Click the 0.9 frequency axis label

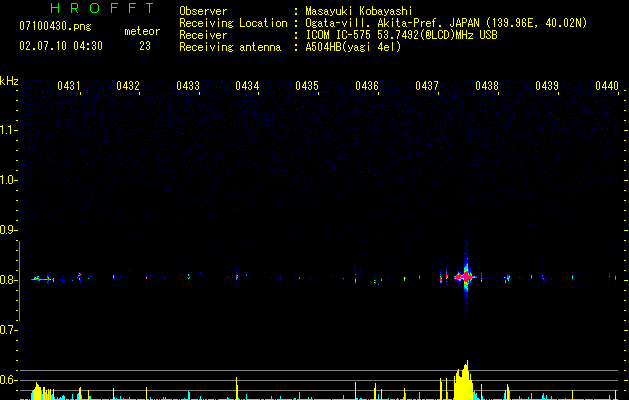[x=8, y=230]
